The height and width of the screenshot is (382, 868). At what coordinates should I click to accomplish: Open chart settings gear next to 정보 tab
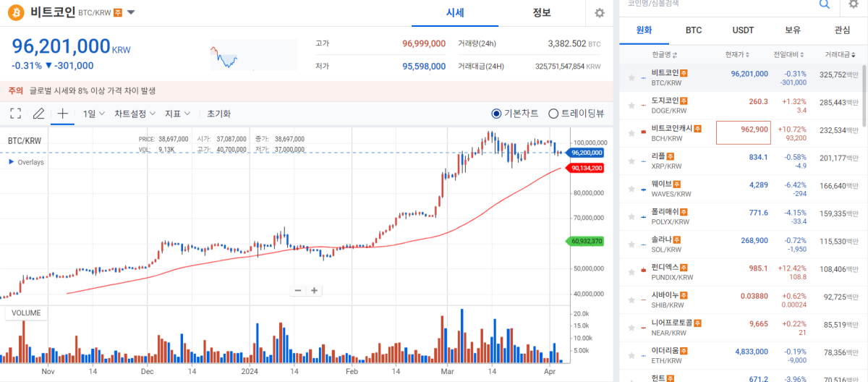(599, 13)
